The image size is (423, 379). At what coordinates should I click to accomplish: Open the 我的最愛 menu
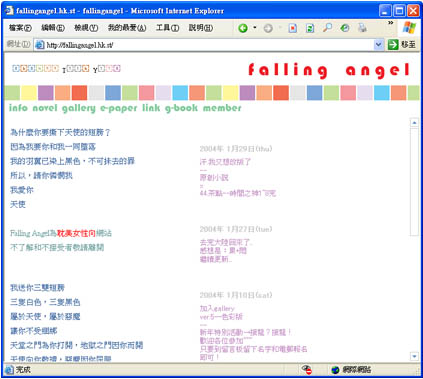pos(127,28)
